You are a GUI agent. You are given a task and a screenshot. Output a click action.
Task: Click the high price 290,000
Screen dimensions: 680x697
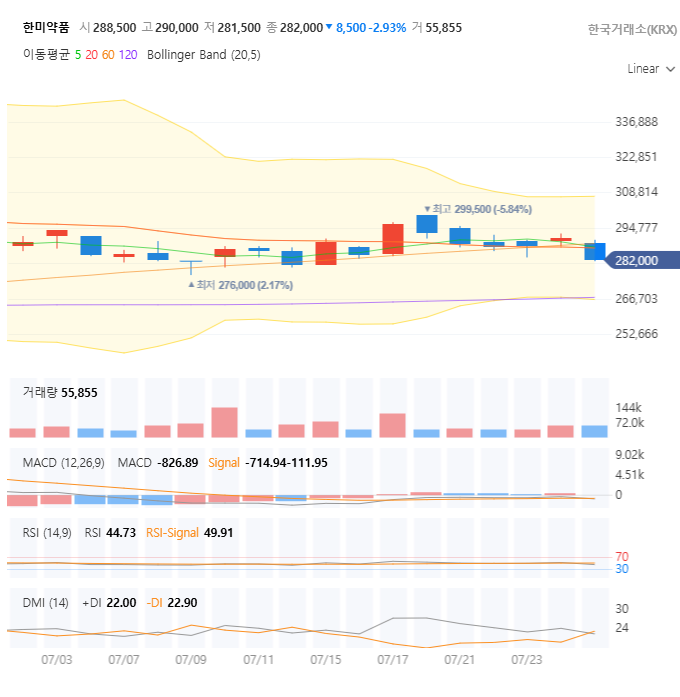tap(176, 28)
